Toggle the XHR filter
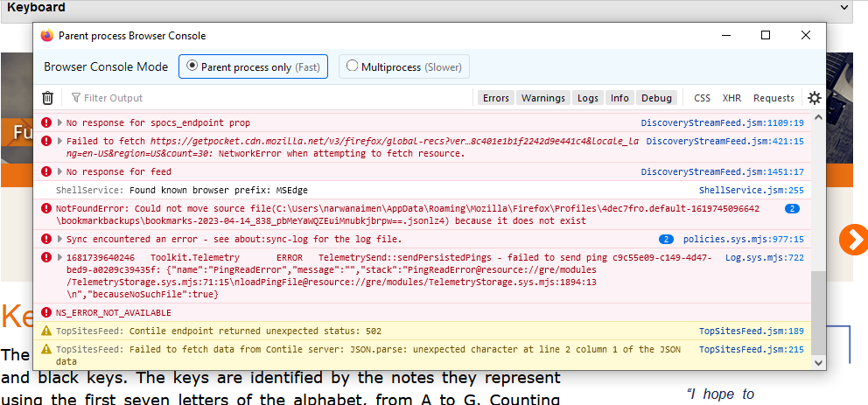Screen dimensions: 868x405 (731, 98)
